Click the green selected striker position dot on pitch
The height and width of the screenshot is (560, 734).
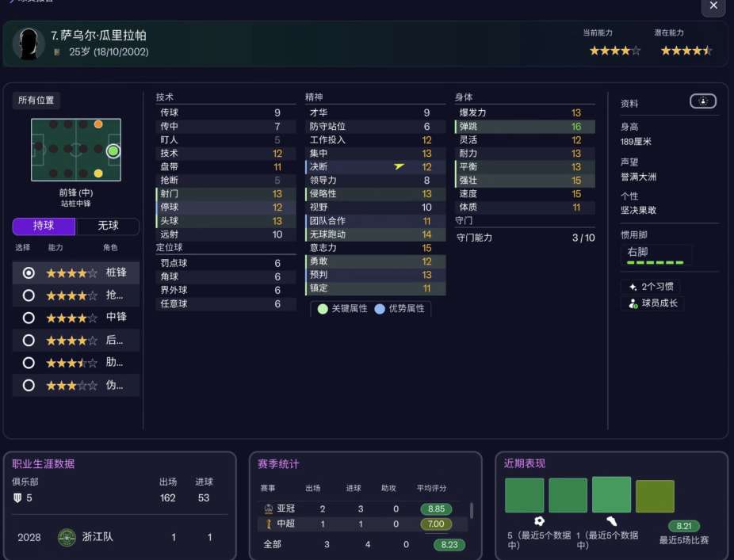pyautogui.click(x=113, y=150)
